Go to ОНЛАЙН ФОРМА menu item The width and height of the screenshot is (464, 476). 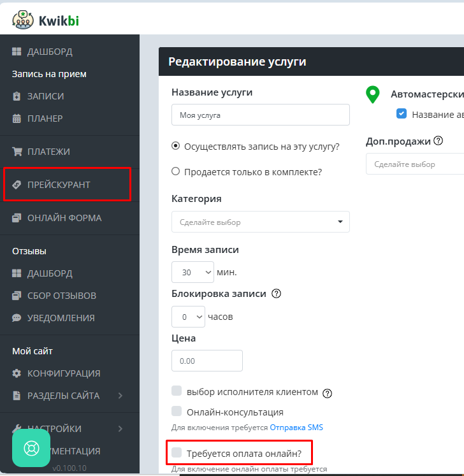pos(64,218)
